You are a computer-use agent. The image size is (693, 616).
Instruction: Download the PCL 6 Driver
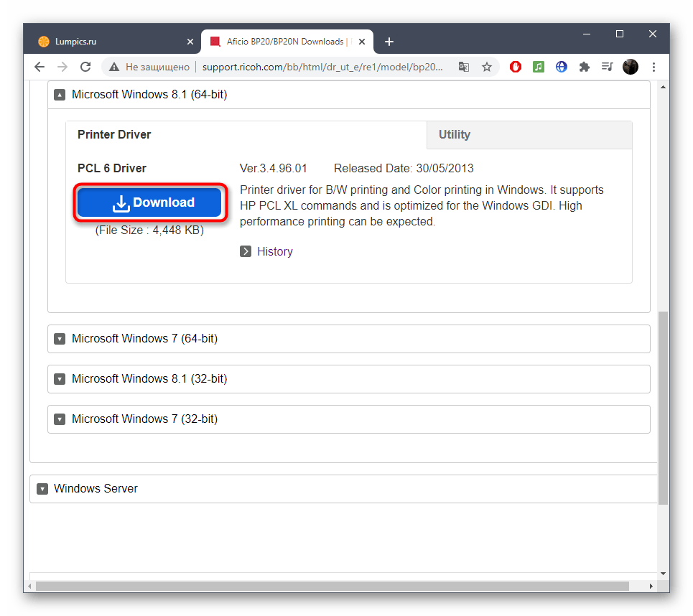[x=150, y=202]
